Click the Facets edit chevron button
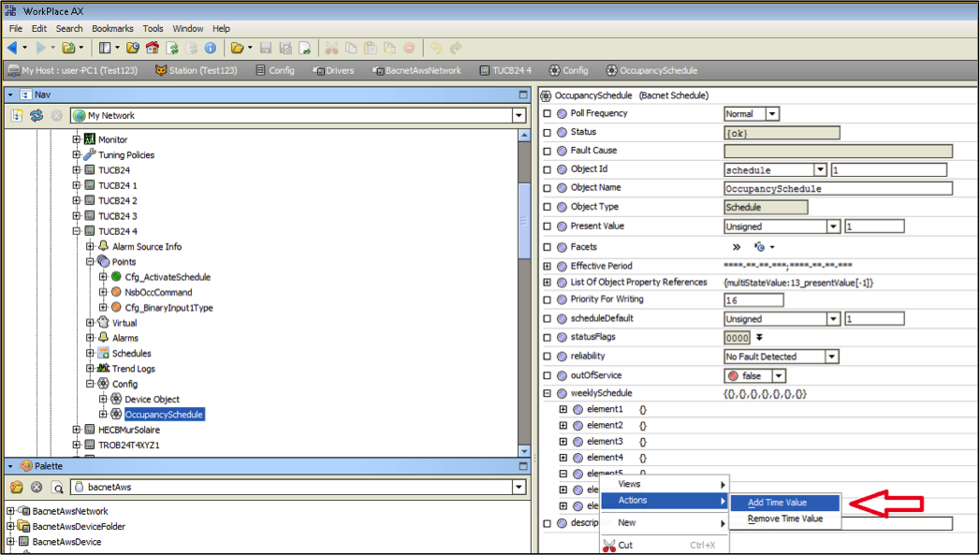980x555 pixels. [x=737, y=247]
